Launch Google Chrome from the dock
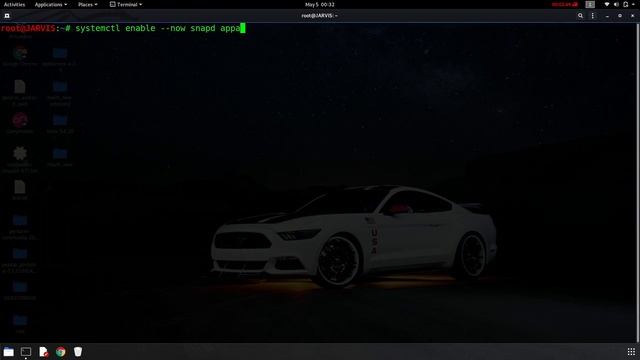This screenshot has width=640, height=360. point(61,352)
